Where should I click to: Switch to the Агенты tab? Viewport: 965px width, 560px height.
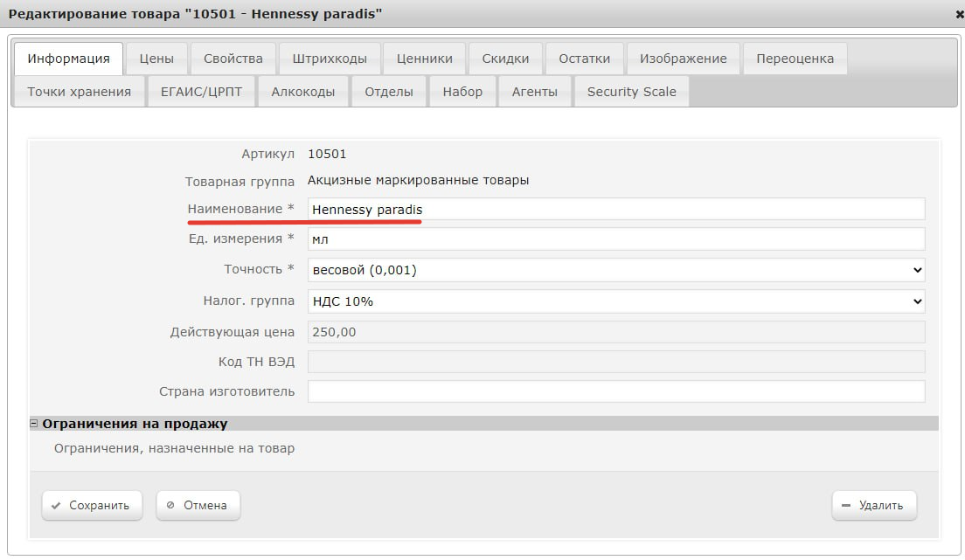point(535,92)
